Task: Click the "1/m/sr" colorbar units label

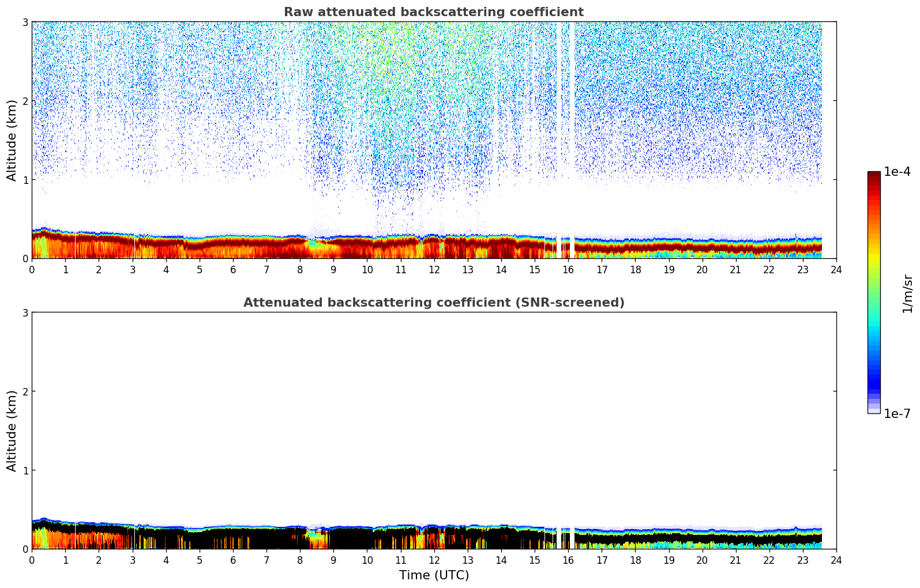Action: pos(907,293)
